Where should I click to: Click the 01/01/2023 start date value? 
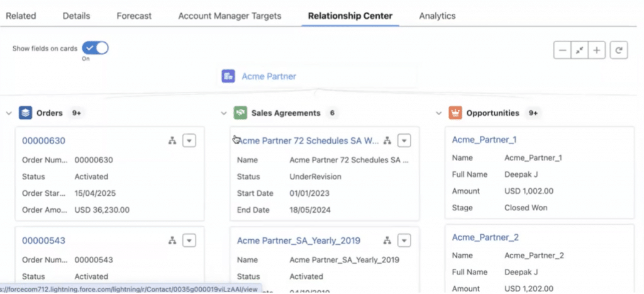309,193
